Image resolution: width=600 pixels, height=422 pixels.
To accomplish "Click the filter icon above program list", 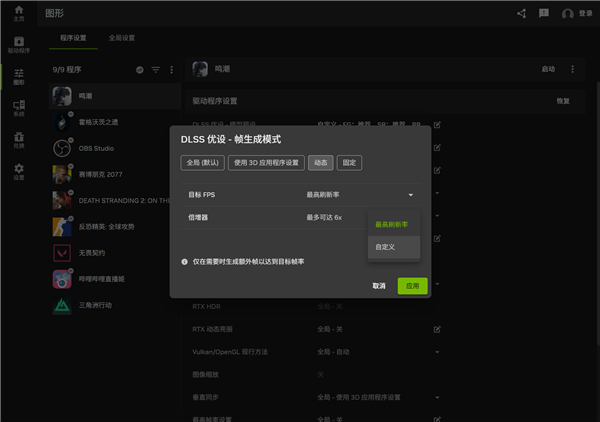I will coord(155,70).
